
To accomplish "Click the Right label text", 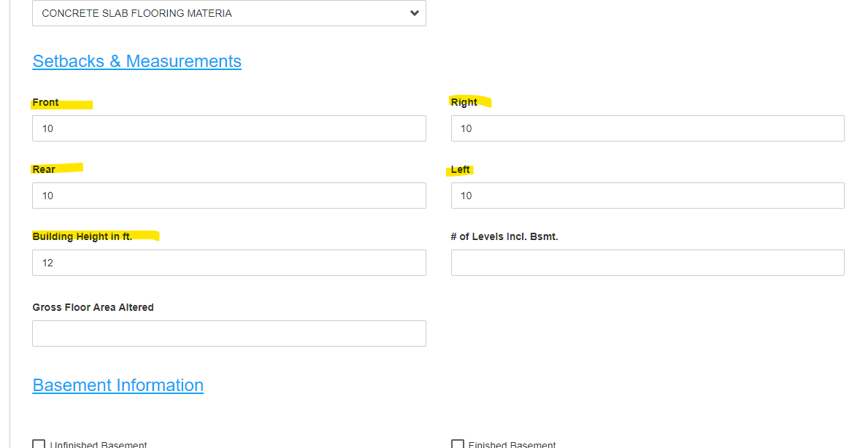I will tap(464, 102).
